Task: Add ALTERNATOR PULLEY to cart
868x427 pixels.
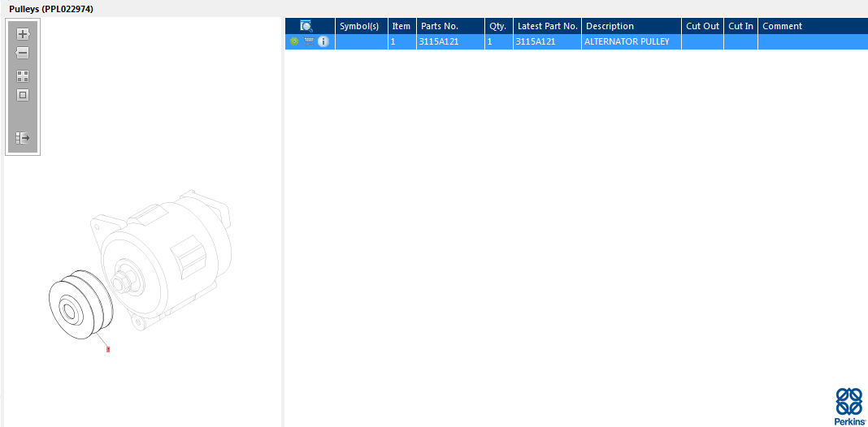Action: click(x=309, y=41)
